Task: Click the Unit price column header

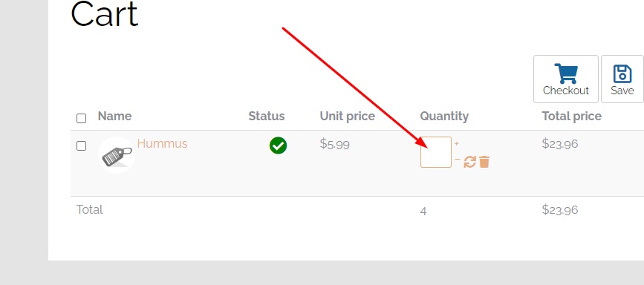Action: 348,117
